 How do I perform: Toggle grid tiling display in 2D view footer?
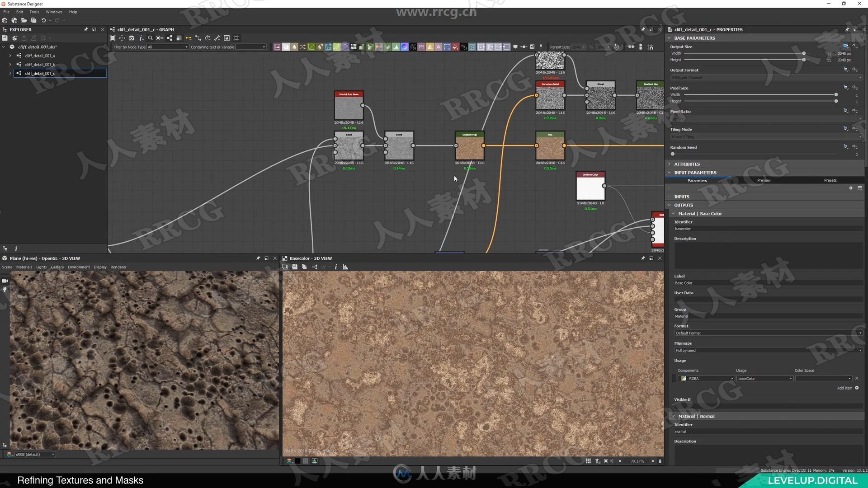click(x=588, y=461)
